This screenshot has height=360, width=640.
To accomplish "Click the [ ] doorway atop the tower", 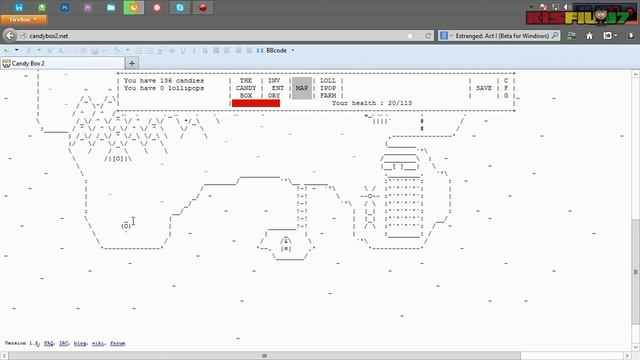I will tap(399, 167).
